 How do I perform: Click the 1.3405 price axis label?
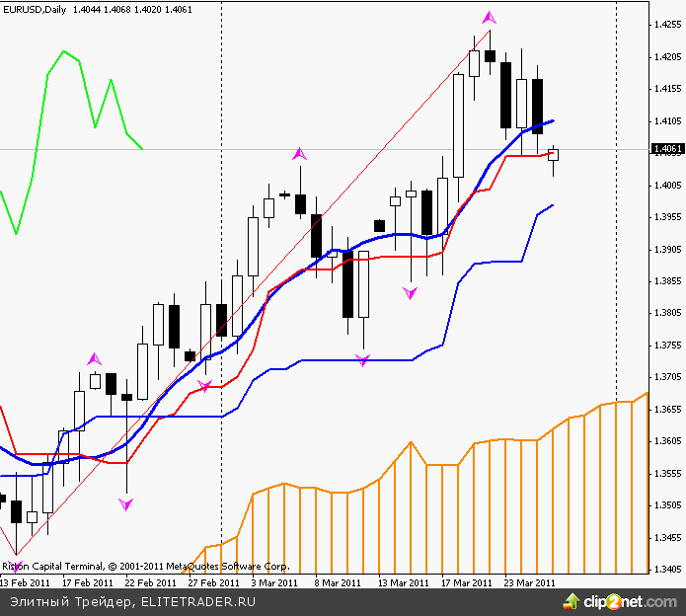pos(667,570)
